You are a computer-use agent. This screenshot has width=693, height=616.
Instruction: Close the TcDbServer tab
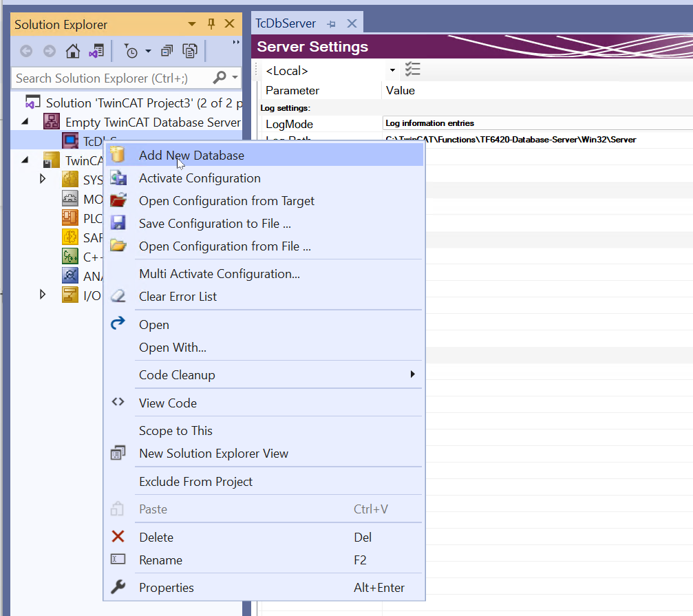[x=352, y=23]
